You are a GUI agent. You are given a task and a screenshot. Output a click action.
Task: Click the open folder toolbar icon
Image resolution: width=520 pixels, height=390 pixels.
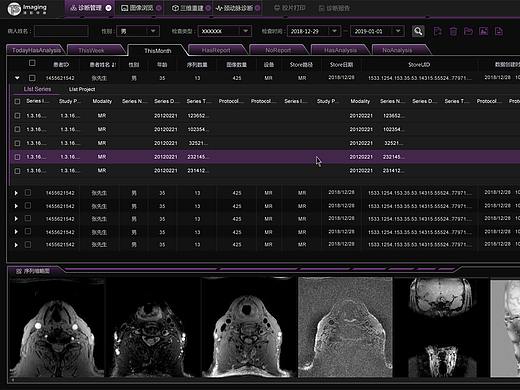[468, 31]
